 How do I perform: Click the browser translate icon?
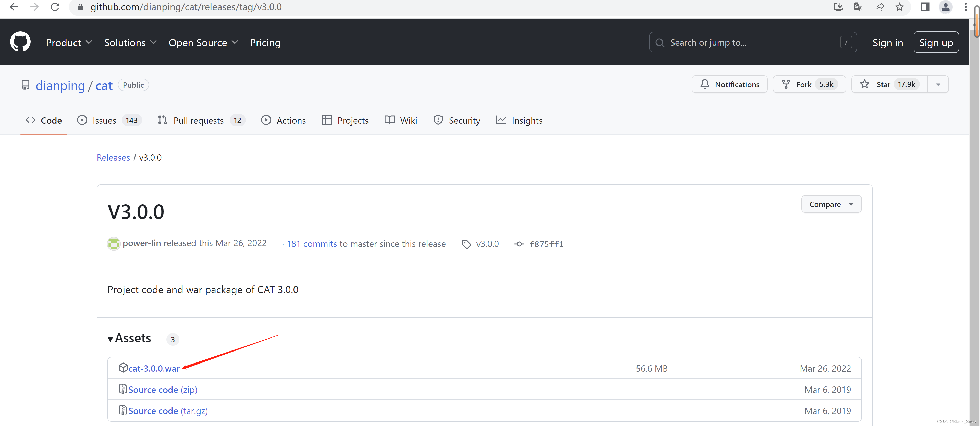858,7
